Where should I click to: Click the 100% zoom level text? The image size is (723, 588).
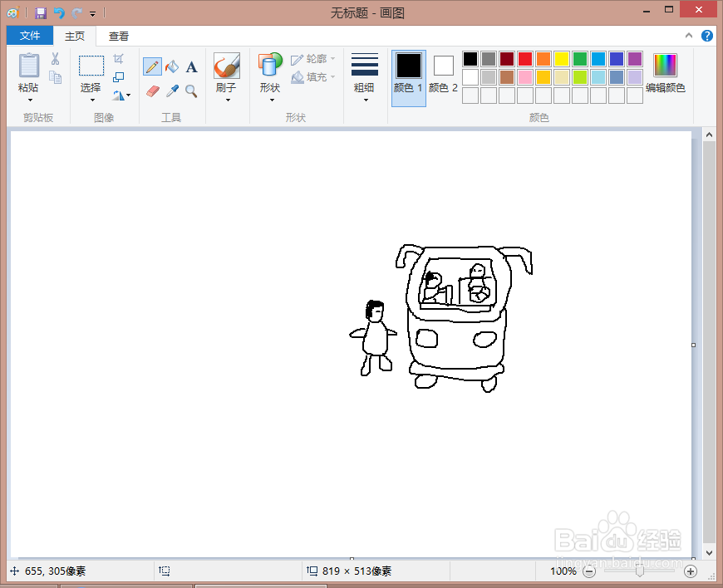click(x=563, y=571)
